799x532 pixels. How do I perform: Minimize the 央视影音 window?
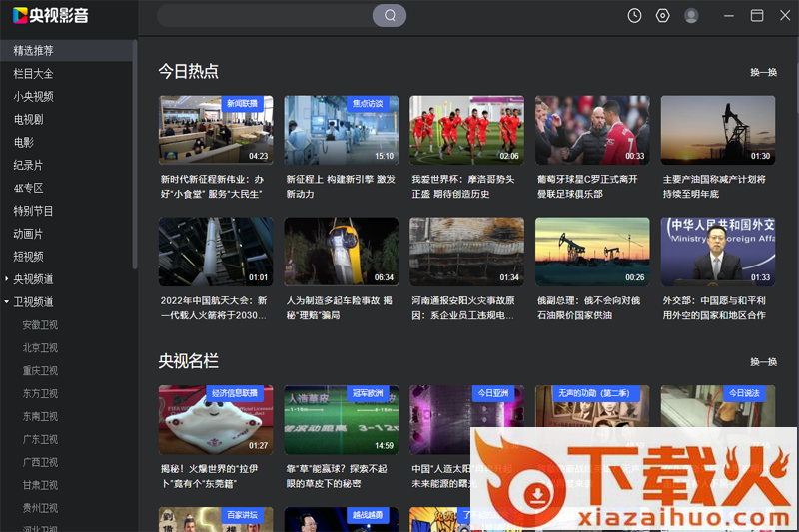[729, 16]
